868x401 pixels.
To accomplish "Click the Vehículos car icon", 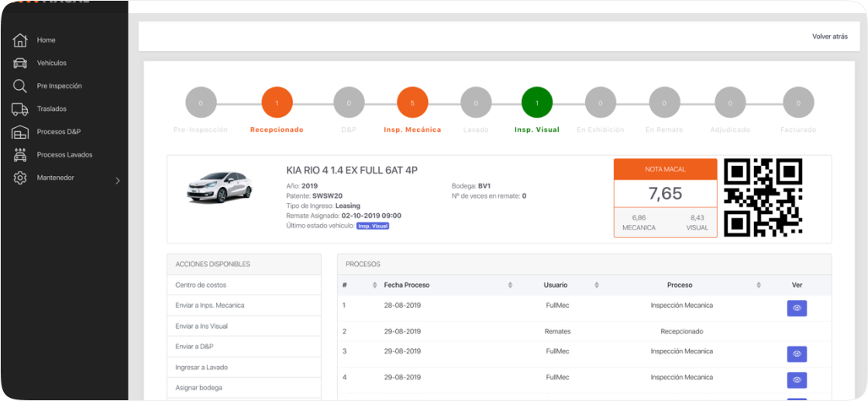I will coord(20,63).
